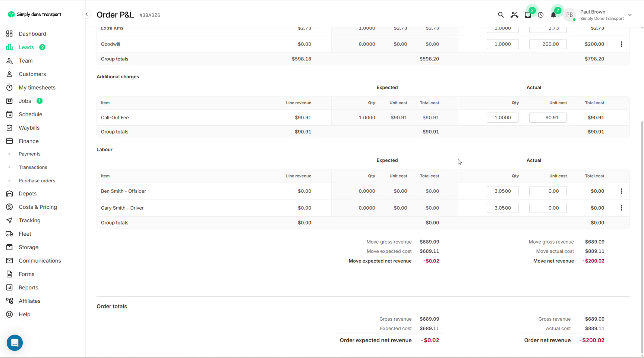
Task: Navigate to Communications
Action: tap(40, 261)
